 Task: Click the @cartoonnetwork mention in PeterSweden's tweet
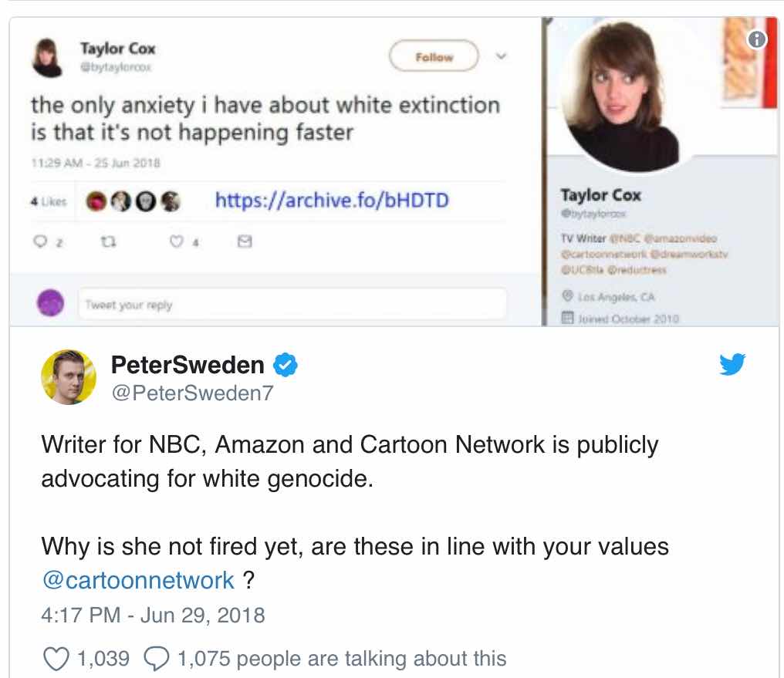pos(138,580)
